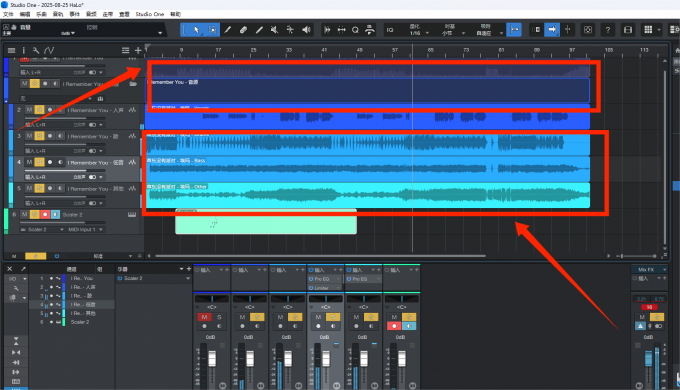Screen dimensions: 680x390
Task: Select the Line draw tool
Action: pyautogui.click(x=259, y=29)
